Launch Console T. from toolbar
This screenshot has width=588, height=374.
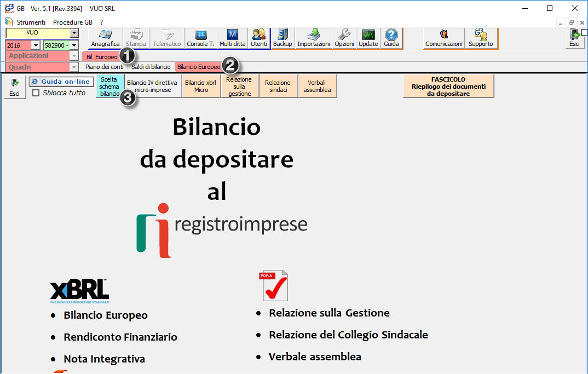(x=200, y=38)
